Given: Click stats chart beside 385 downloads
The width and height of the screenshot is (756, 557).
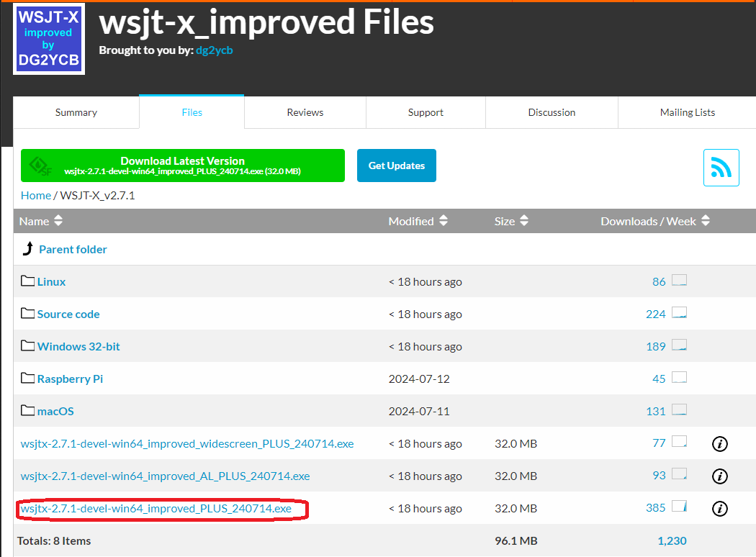Looking at the screenshot, I should pos(680,506).
